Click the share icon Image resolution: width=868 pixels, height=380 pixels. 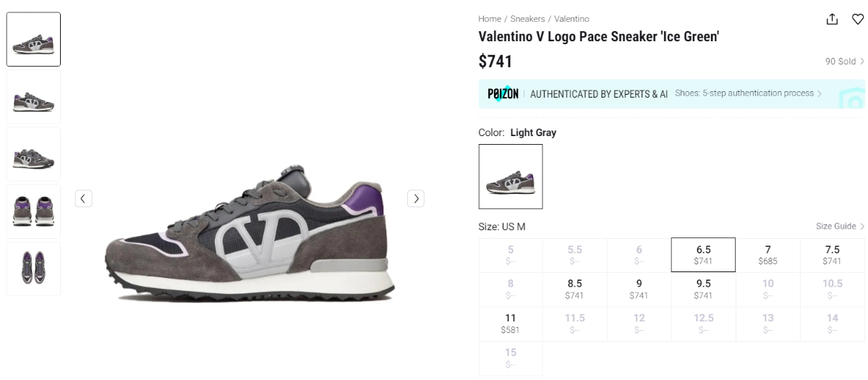click(833, 20)
